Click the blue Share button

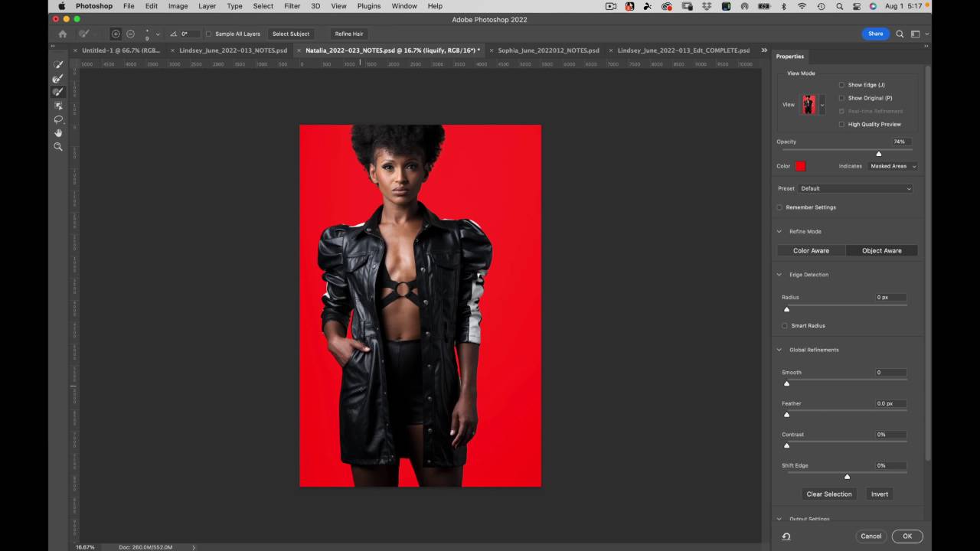(875, 34)
